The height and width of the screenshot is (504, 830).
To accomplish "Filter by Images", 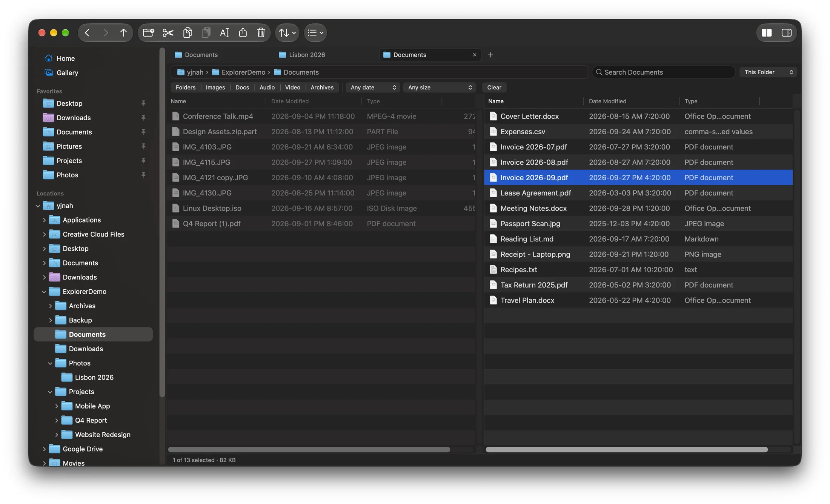I will (215, 88).
